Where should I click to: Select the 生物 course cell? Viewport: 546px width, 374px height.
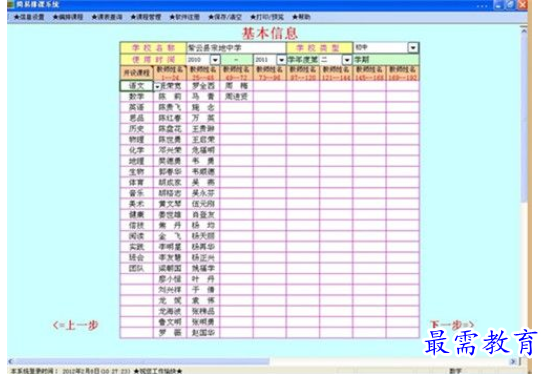point(136,172)
